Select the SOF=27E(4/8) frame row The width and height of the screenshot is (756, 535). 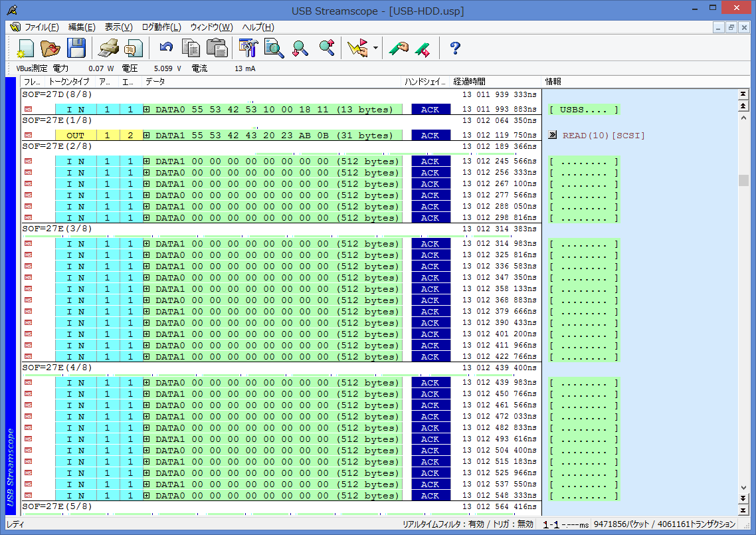[281, 368]
